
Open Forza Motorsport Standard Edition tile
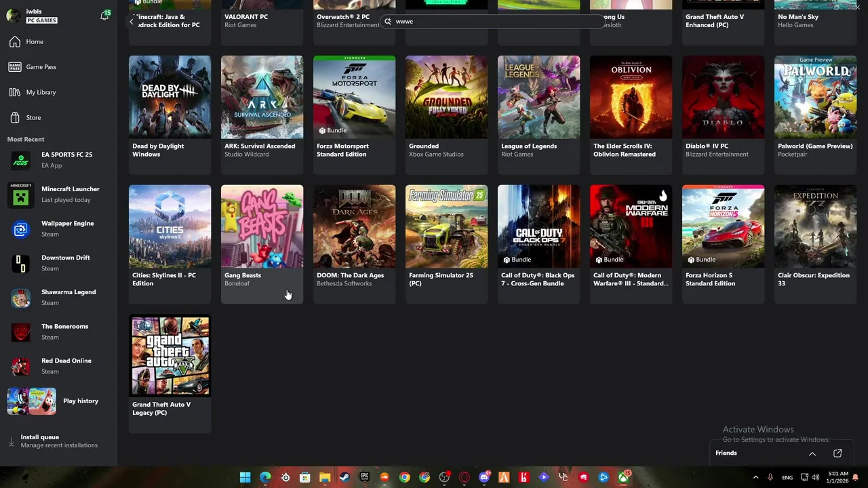tap(354, 115)
